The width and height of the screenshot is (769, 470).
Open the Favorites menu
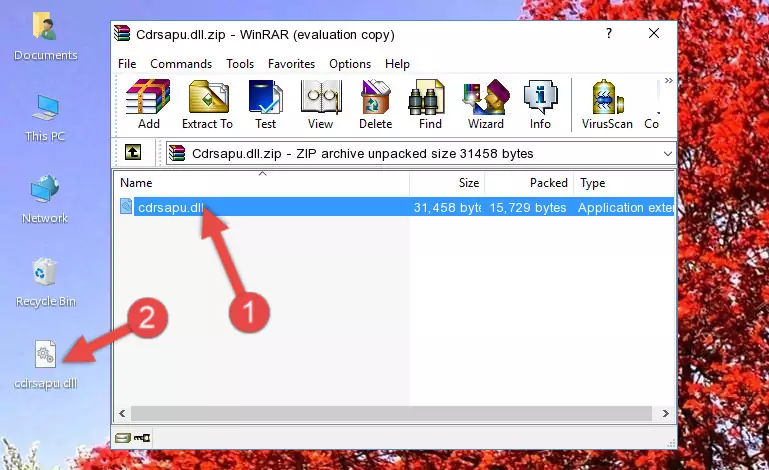pyautogui.click(x=291, y=64)
